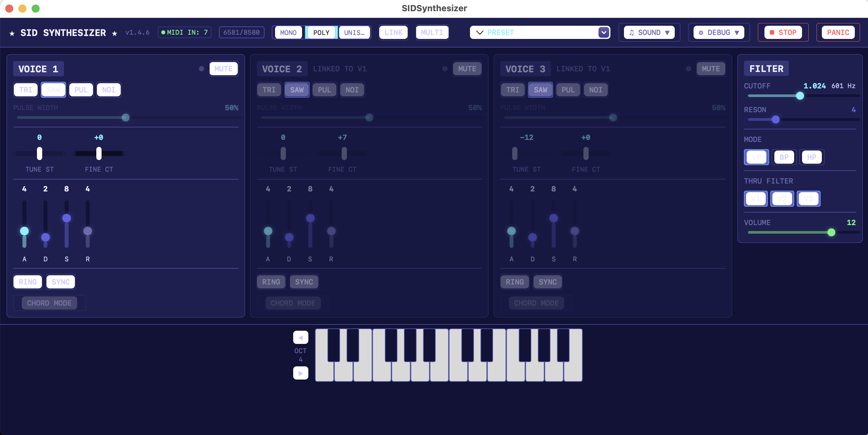Click the filter CUTOFF slider handle

point(800,96)
